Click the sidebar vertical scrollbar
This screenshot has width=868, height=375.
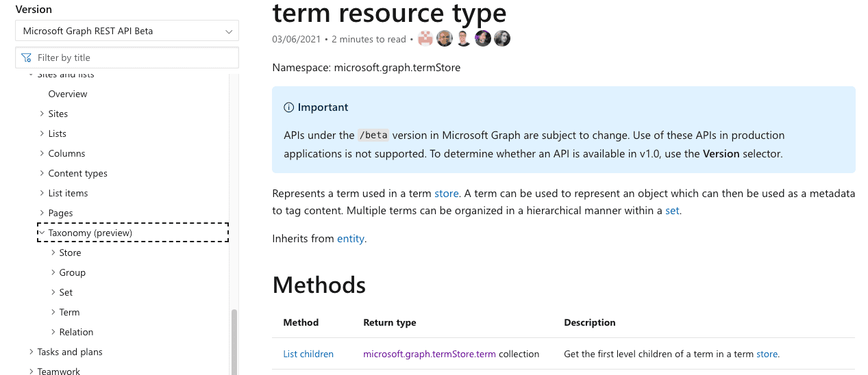point(234,341)
